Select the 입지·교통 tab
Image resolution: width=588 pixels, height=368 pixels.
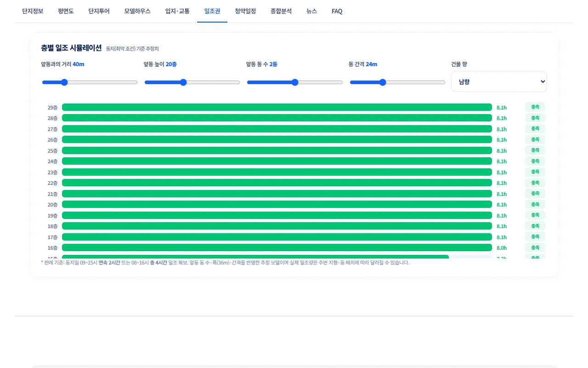[177, 11]
